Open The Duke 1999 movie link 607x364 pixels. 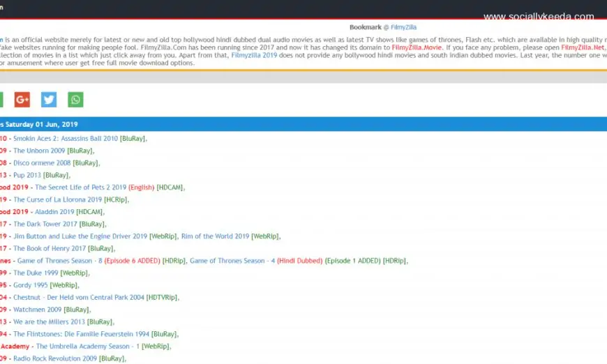[36, 273]
